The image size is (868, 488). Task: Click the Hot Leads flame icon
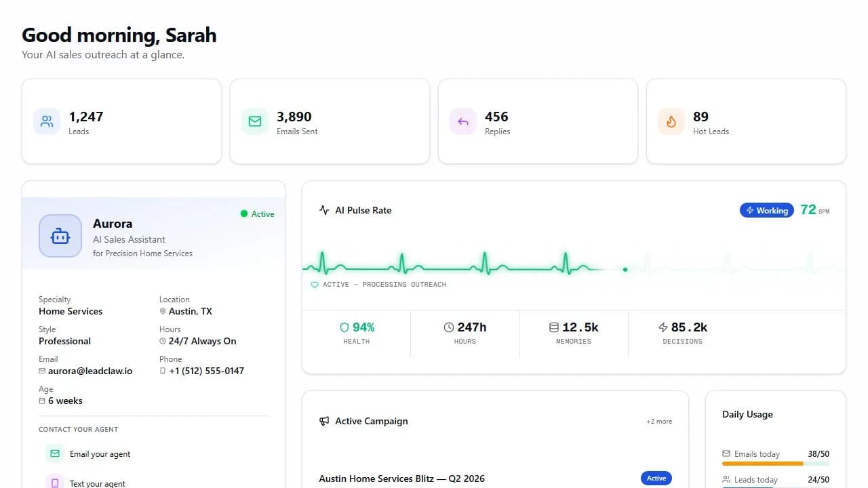click(671, 122)
